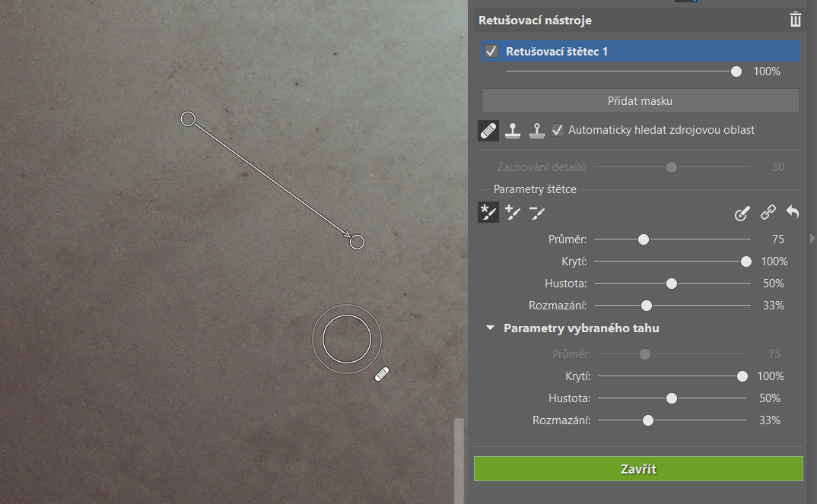Collapse the Parametry vybraného tahu section
Viewport: 817px width, 504px height.
point(491,328)
